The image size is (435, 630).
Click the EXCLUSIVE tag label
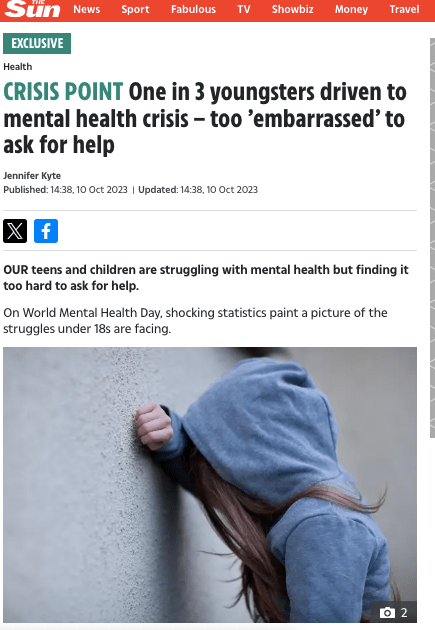point(37,43)
